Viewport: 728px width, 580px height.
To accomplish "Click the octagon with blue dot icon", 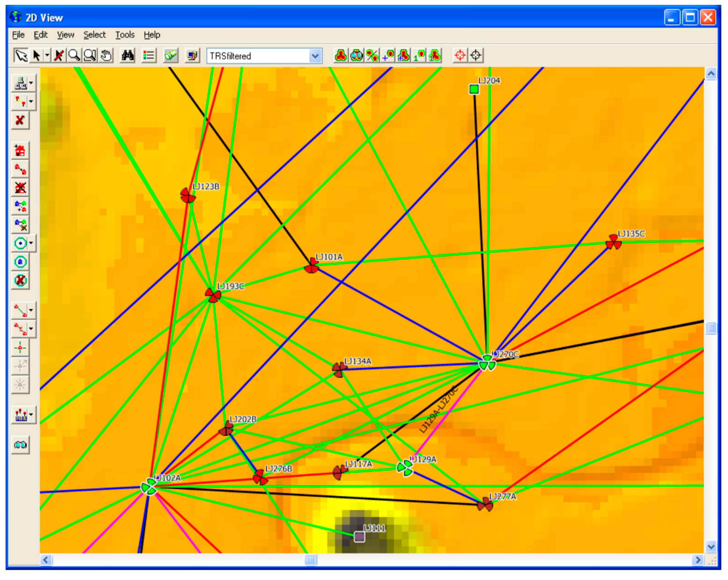I will point(20,243).
